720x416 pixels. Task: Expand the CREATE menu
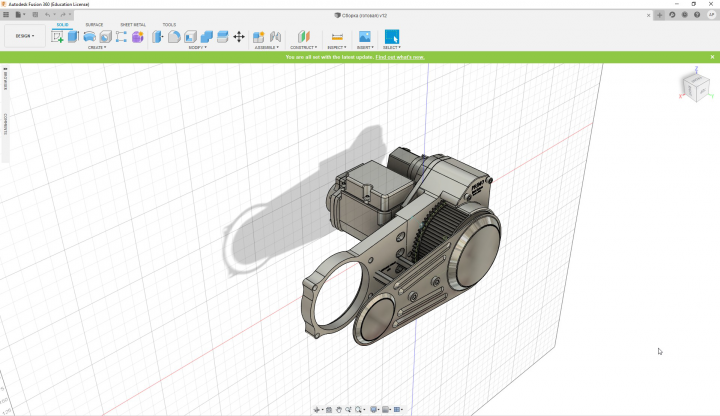click(x=96, y=47)
